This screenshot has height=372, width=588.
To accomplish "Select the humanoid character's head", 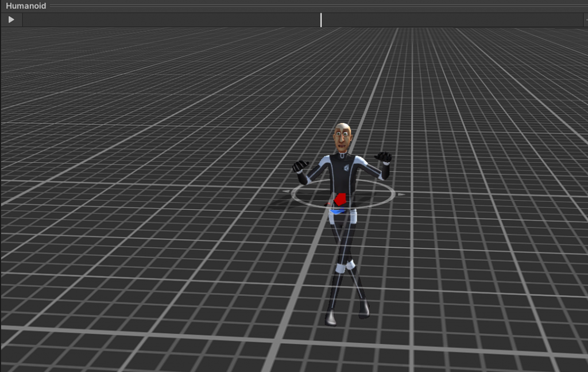I will coord(342,137).
